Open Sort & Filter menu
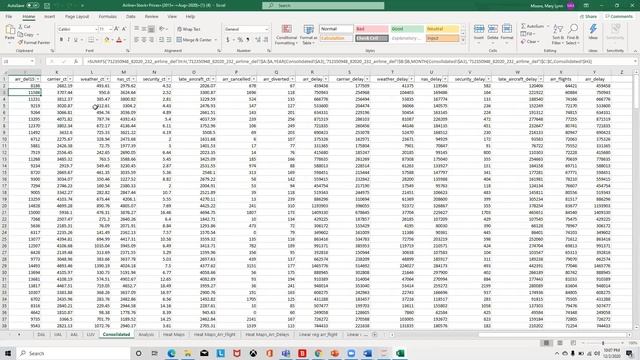 click(x=558, y=34)
